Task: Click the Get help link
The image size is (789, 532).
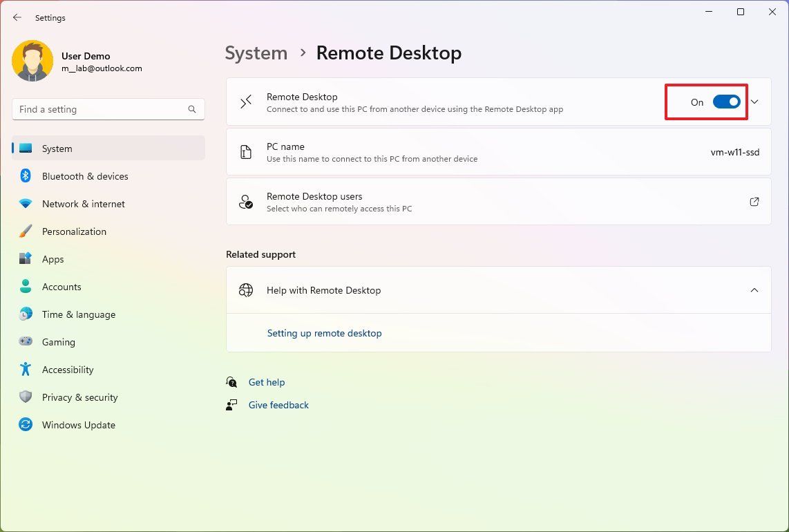Action: point(267,382)
